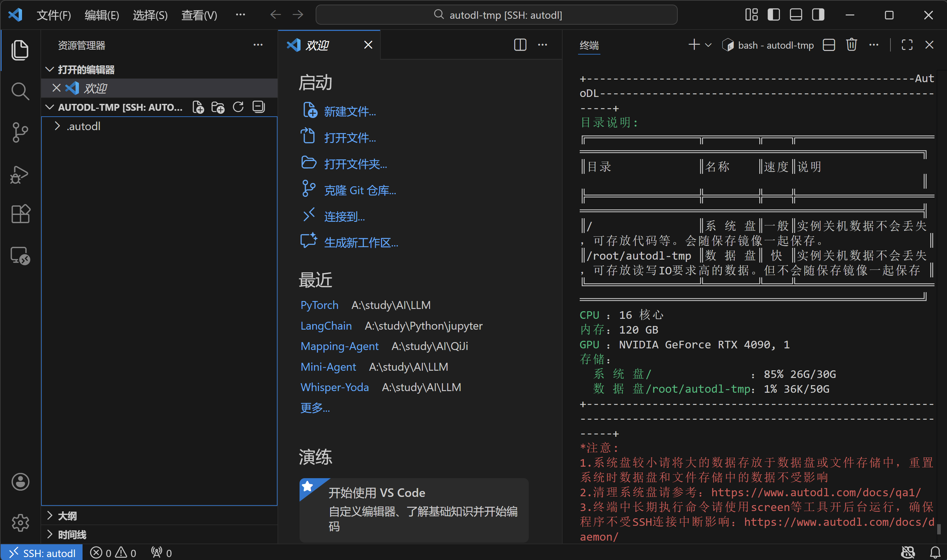The image size is (947, 560).
Task: Click the 克隆 Git 仓库 link
Action: (360, 190)
